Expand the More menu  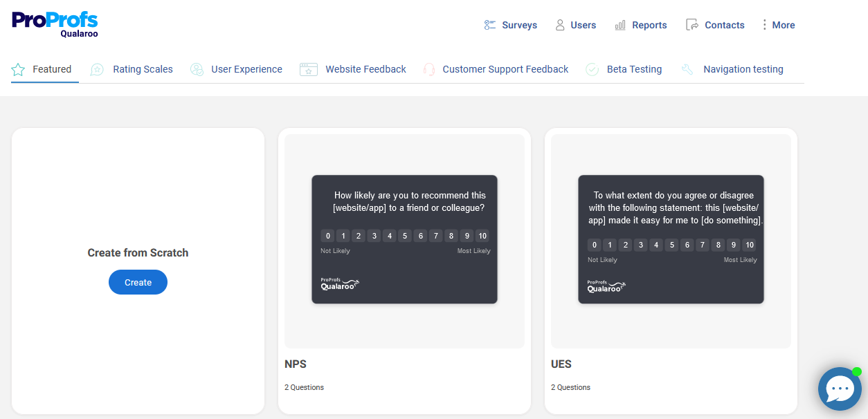pos(778,25)
